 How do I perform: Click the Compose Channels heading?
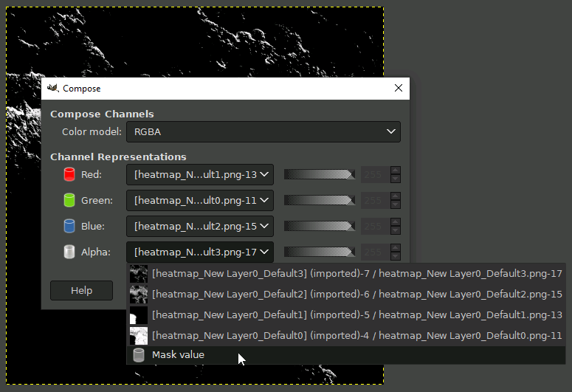pos(102,114)
